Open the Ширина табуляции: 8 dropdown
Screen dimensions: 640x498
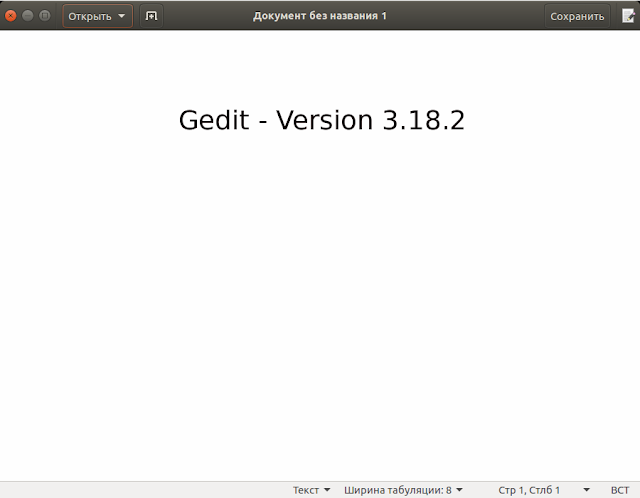point(403,490)
